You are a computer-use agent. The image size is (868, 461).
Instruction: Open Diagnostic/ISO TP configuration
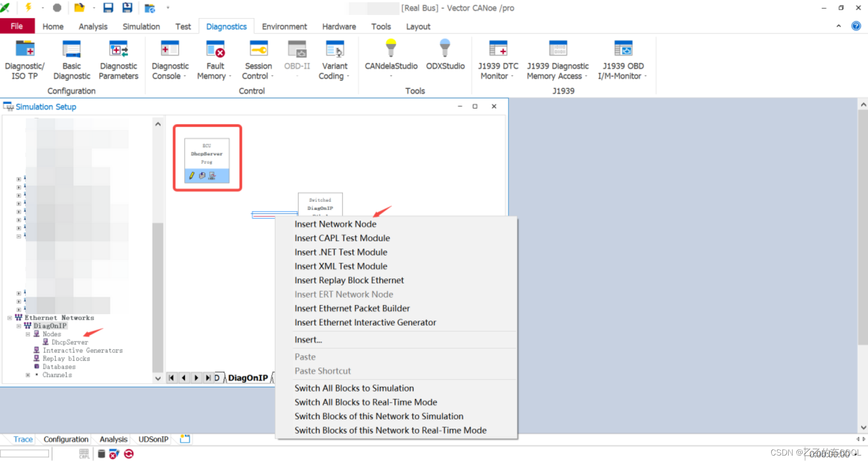pos(24,60)
